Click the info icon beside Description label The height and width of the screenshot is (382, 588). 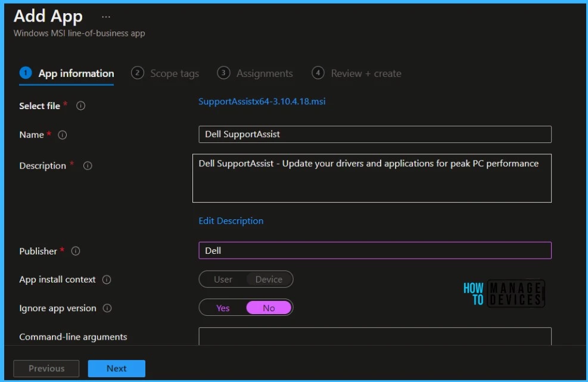pos(88,166)
